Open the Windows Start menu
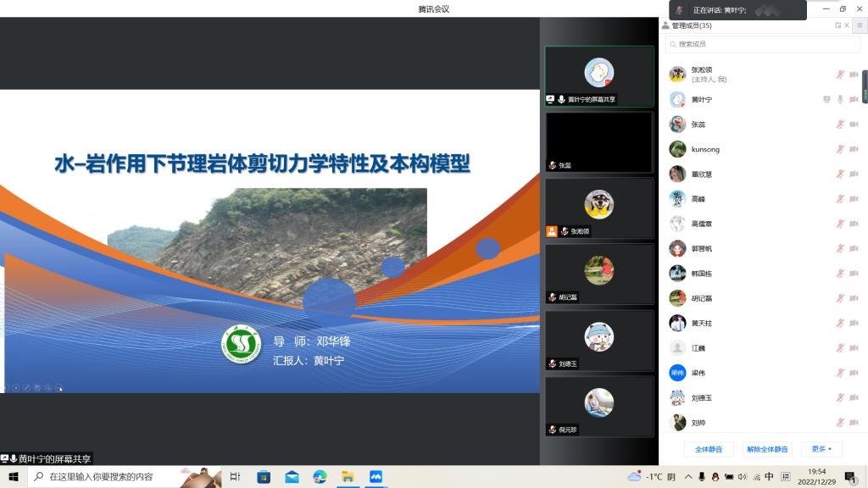 click(14, 476)
